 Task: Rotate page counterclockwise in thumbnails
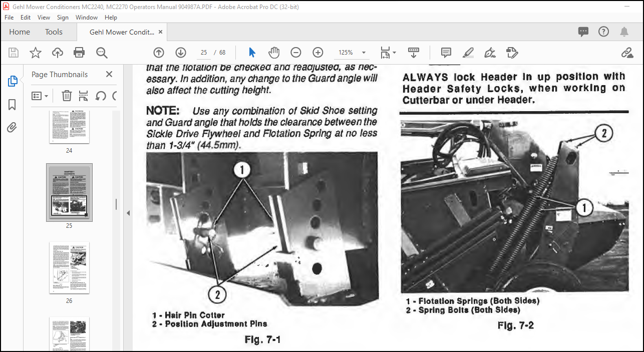(101, 96)
